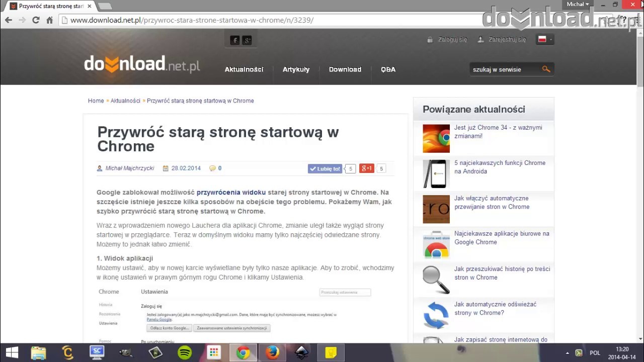Screen dimensions: 644x362
Task: Click the user icon next to Zarejestruj się
Action: 481,40
